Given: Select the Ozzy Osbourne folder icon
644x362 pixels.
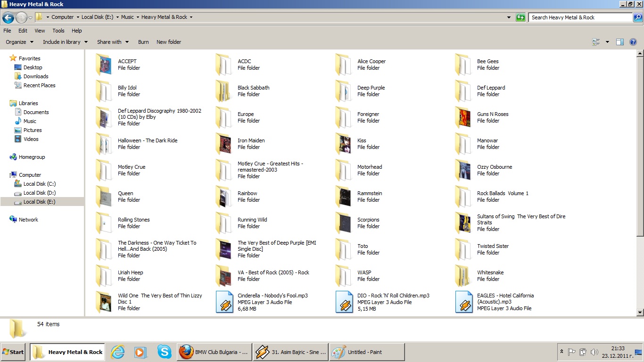Looking at the screenshot, I should coord(463,170).
